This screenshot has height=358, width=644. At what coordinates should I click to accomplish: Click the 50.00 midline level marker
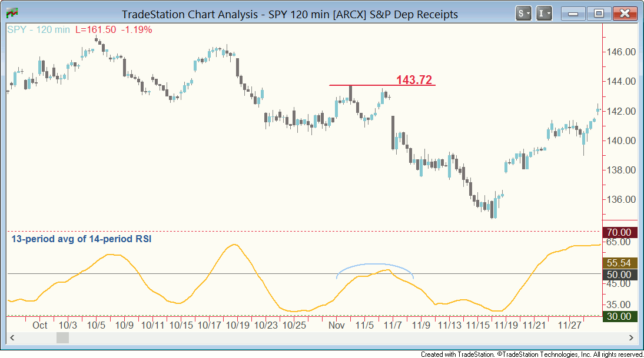618,275
